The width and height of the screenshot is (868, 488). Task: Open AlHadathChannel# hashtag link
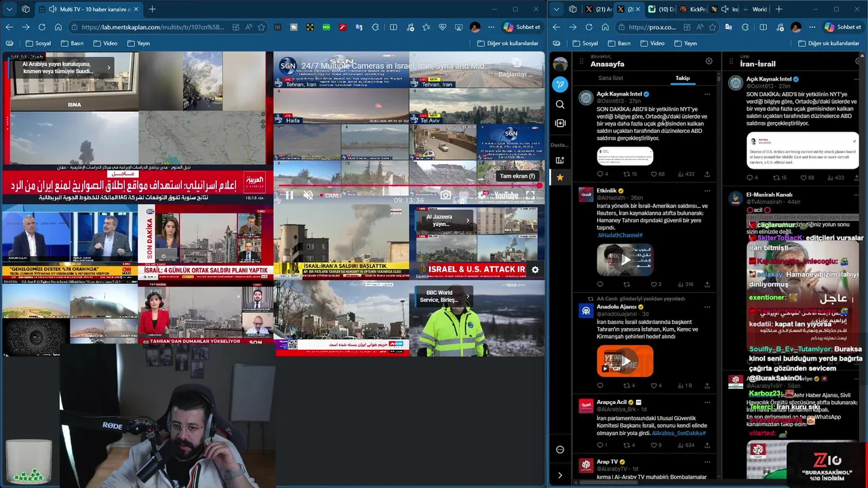click(620, 235)
